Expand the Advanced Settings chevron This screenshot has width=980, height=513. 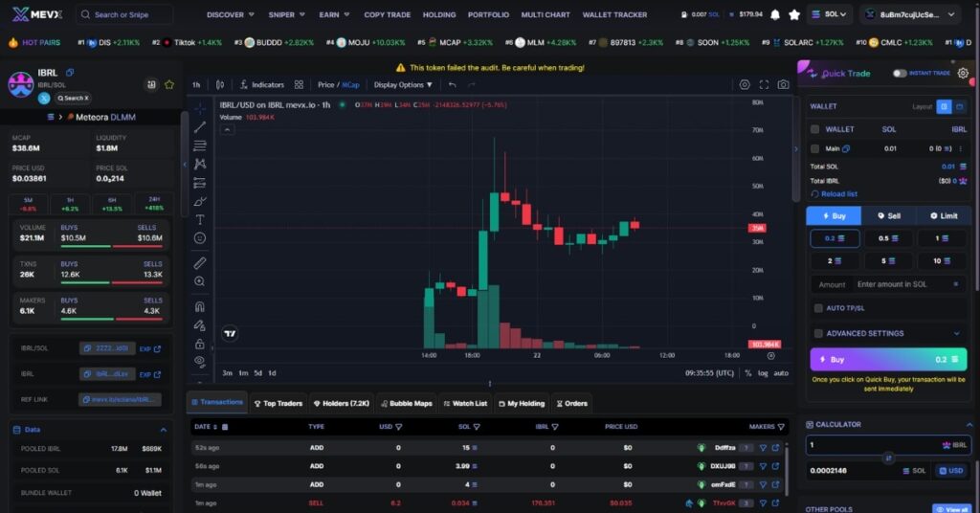click(956, 334)
